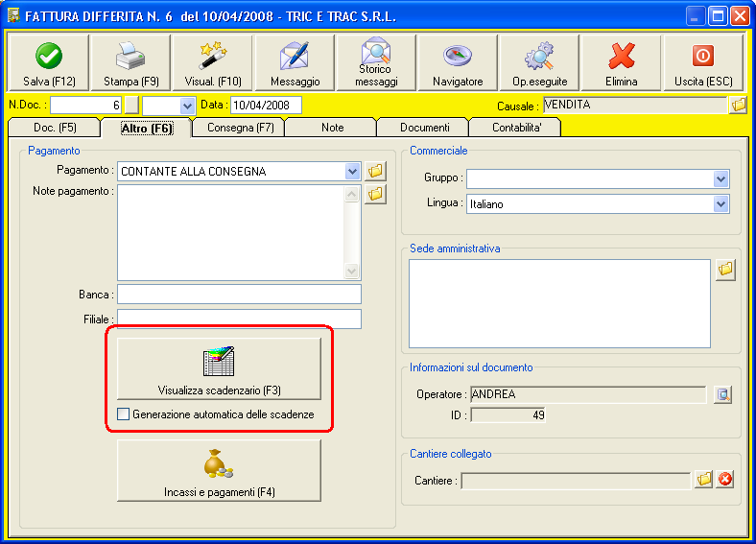Switch to the Consegna (F7) tab

point(240,128)
